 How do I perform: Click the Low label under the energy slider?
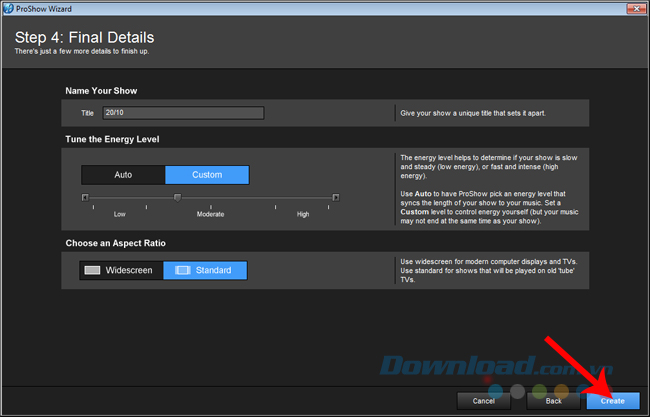pos(120,214)
